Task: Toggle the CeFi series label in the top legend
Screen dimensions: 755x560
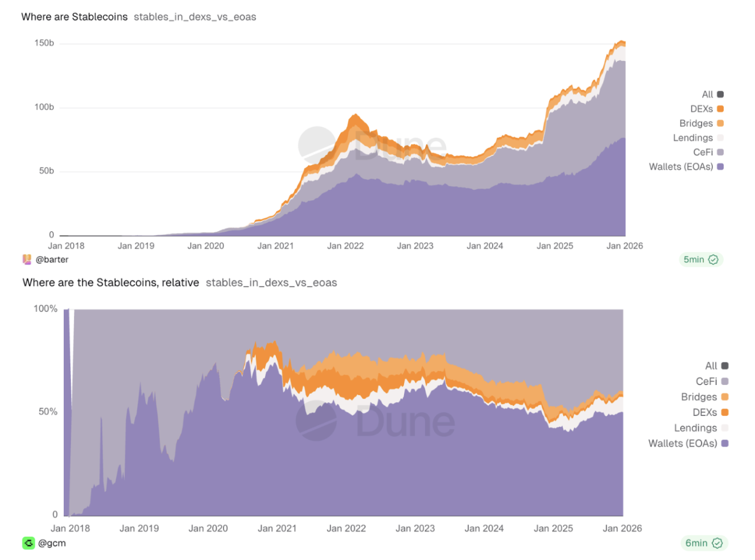Action: 703,152
